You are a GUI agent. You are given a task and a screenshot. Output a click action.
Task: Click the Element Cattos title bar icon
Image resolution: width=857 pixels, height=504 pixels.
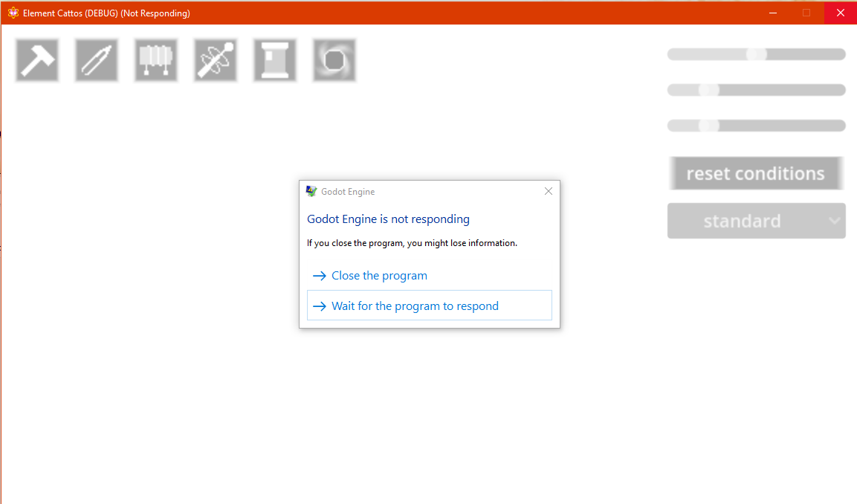(x=13, y=13)
